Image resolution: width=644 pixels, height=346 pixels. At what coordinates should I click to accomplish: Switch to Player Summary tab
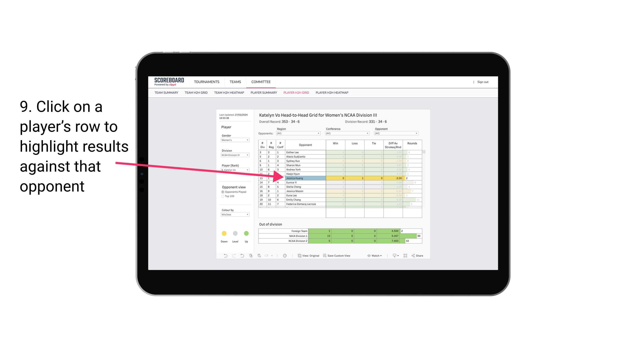(x=263, y=93)
